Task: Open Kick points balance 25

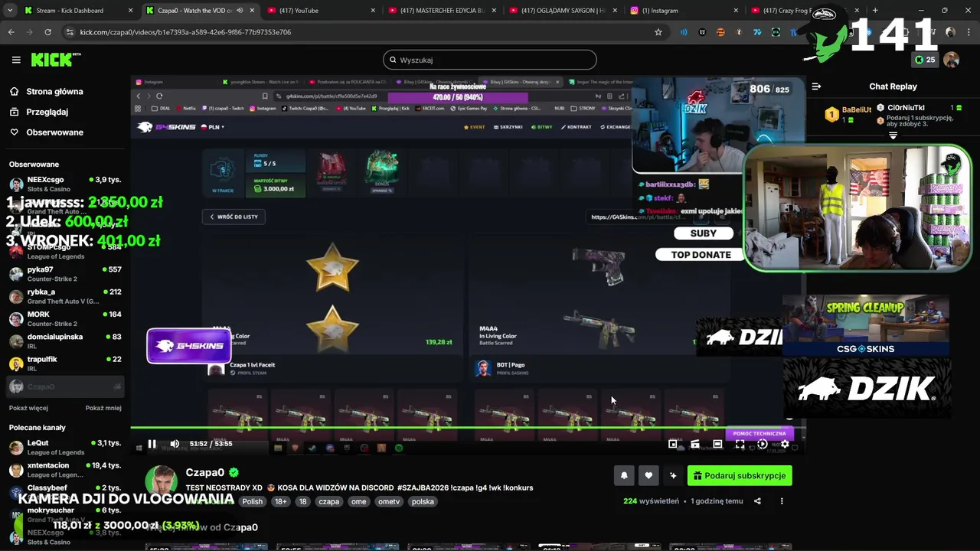Action: pos(925,60)
